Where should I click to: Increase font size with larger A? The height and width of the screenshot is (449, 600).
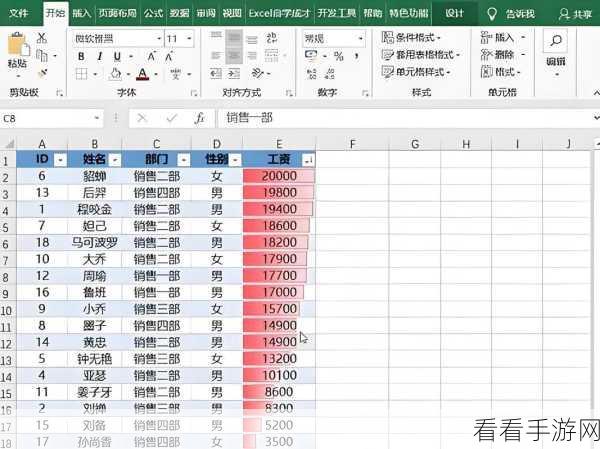[x=152, y=57]
